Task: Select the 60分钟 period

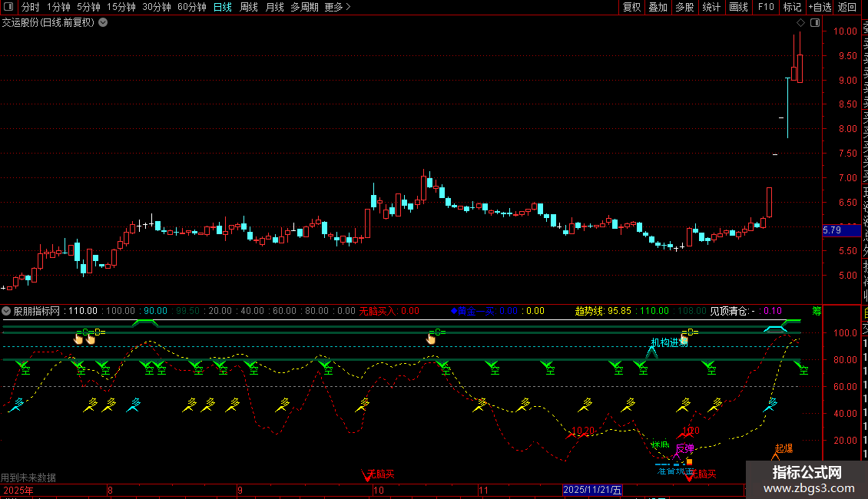Action: click(x=191, y=7)
